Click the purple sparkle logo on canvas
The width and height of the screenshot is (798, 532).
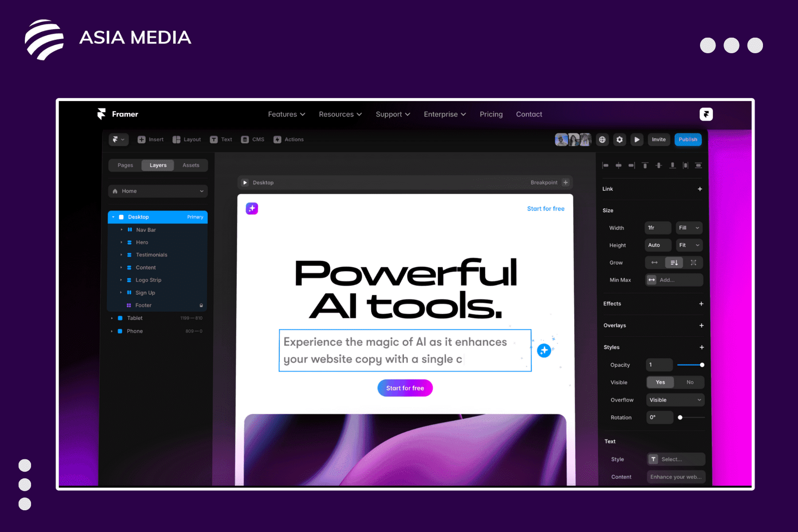point(252,208)
